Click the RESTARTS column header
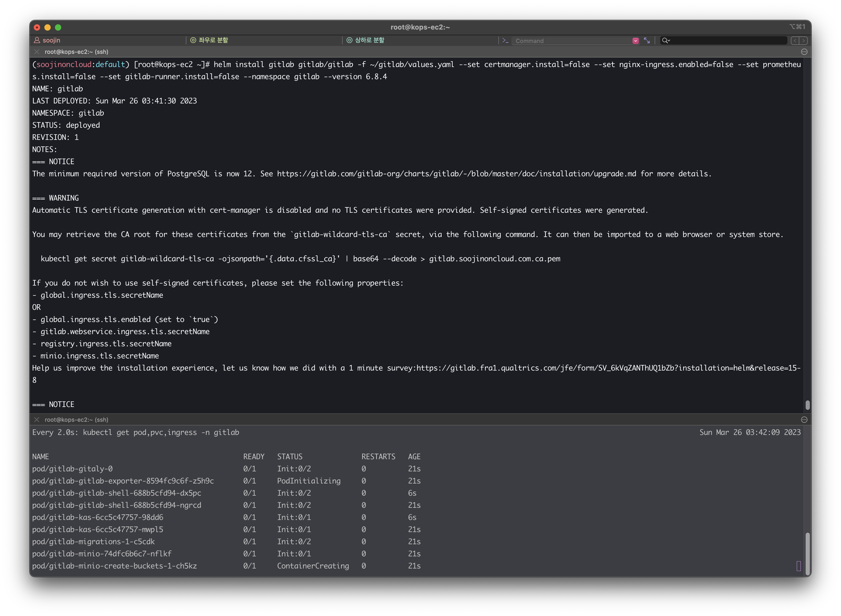The width and height of the screenshot is (841, 616). 378,457
